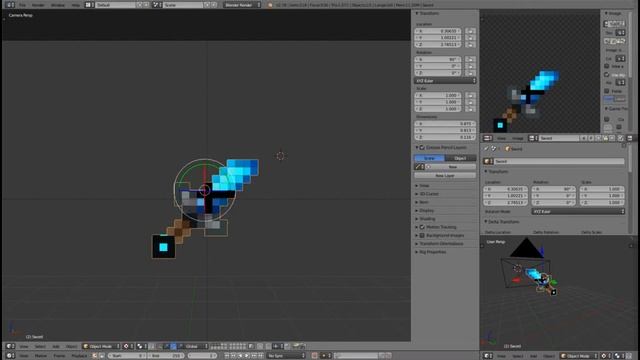
Task: Click Location X field in N sidebar
Action: [x=438, y=31]
